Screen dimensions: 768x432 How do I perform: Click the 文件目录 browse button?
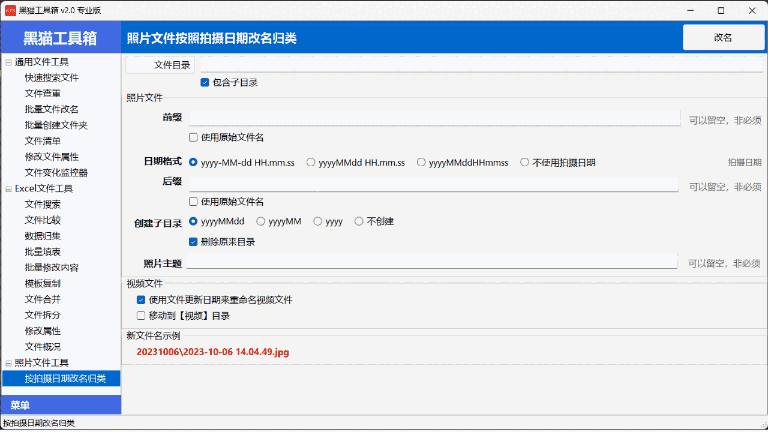(161, 64)
